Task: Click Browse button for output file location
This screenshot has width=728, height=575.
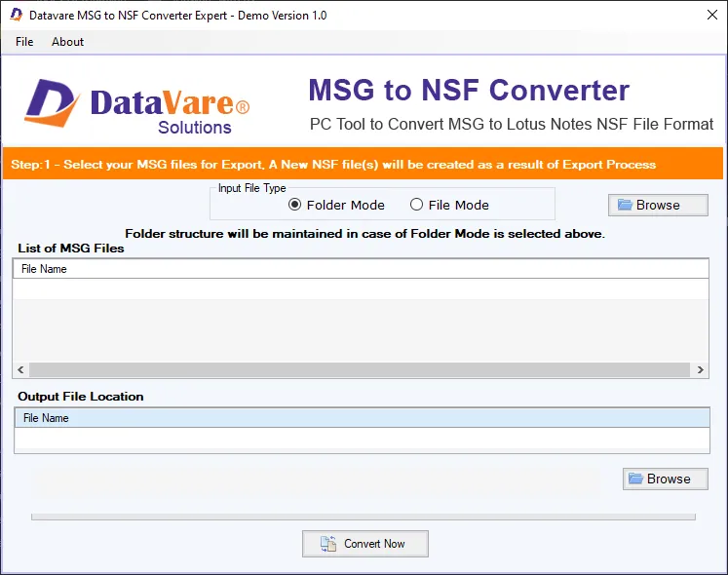Action: 666,479
